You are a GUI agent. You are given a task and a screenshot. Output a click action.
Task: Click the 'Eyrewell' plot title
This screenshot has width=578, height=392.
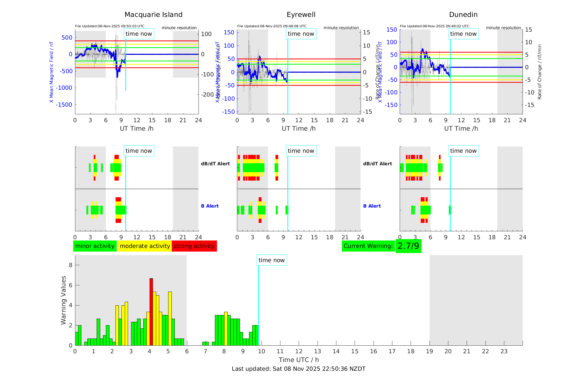coord(301,15)
